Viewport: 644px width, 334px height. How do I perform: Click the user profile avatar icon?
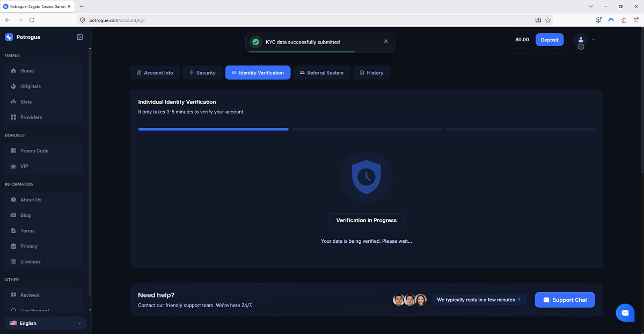point(581,40)
